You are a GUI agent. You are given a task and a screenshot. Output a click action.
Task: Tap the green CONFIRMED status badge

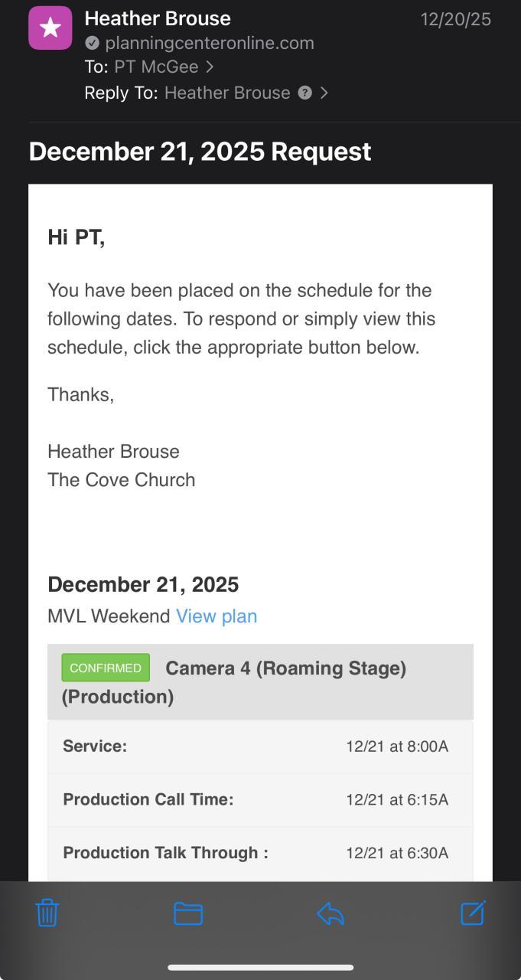(x=106, y=668)
